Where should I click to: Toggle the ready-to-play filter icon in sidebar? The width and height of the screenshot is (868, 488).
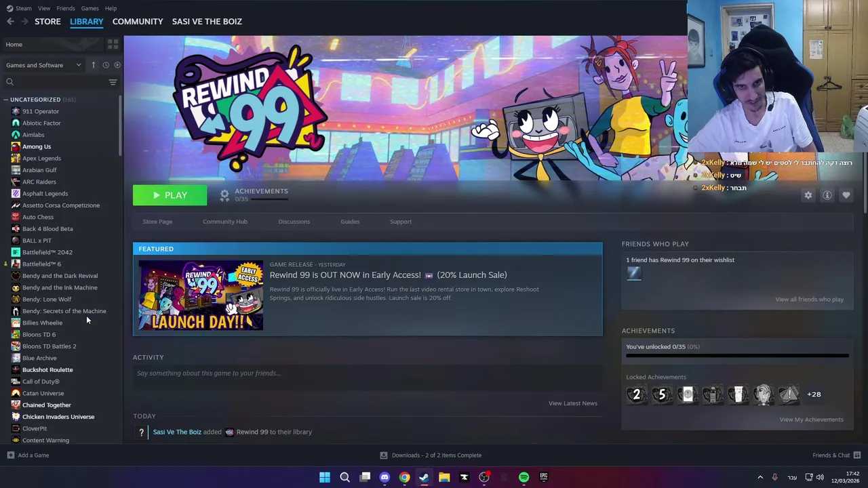tap(117, 65)
